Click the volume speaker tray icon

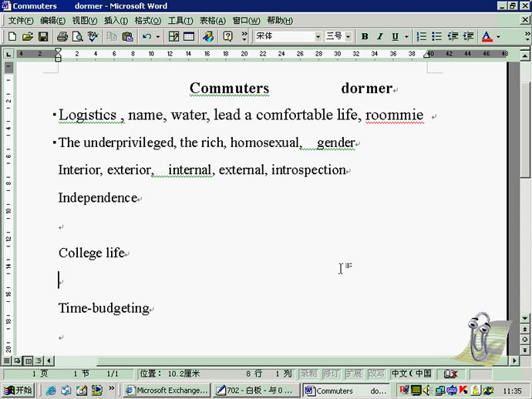click(x=427, y=391)
